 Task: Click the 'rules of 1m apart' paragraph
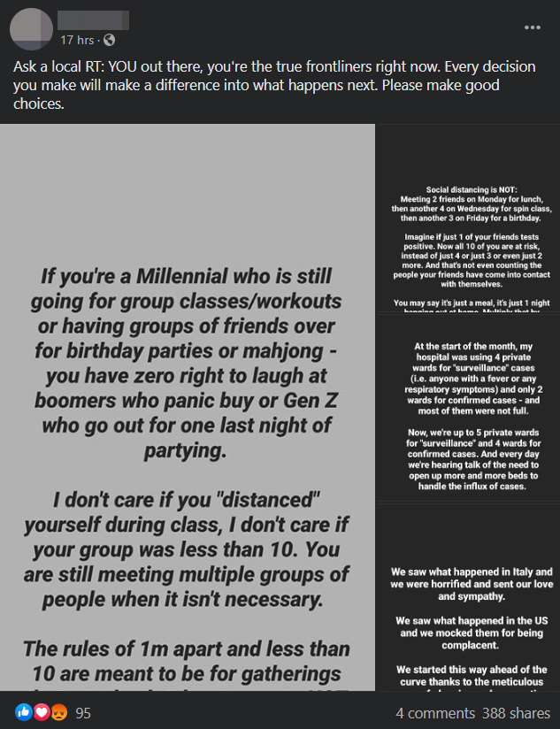coord(186,659)
